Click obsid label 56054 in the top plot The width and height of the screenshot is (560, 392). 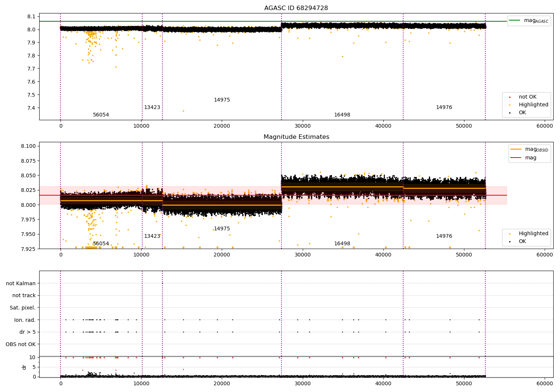point(101,115)
